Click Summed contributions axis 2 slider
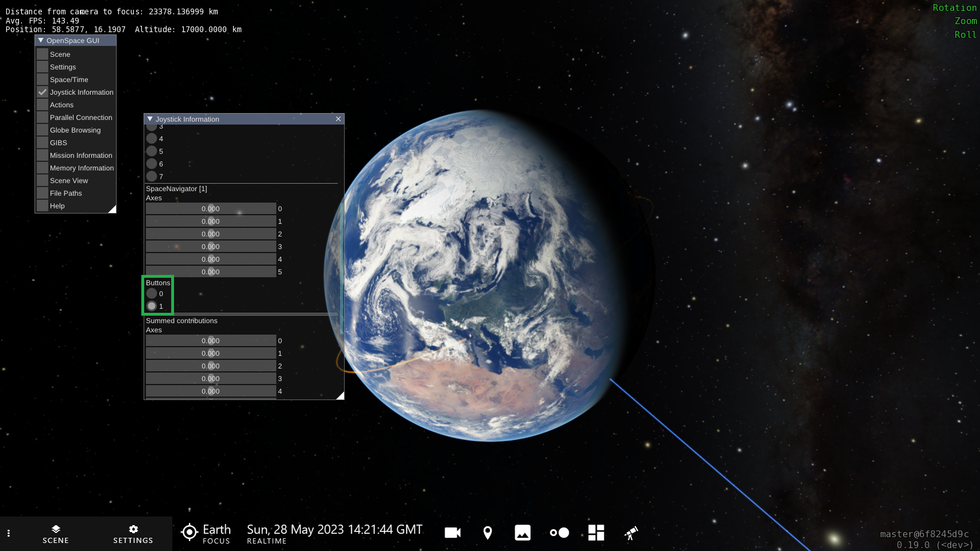 click(x=211, y=366)
